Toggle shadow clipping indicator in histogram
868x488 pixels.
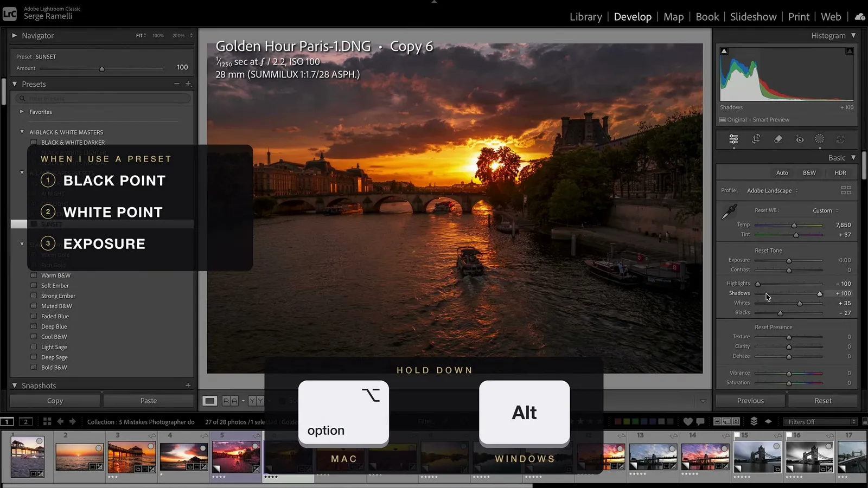pyautogui.click(x=724, y=51)
